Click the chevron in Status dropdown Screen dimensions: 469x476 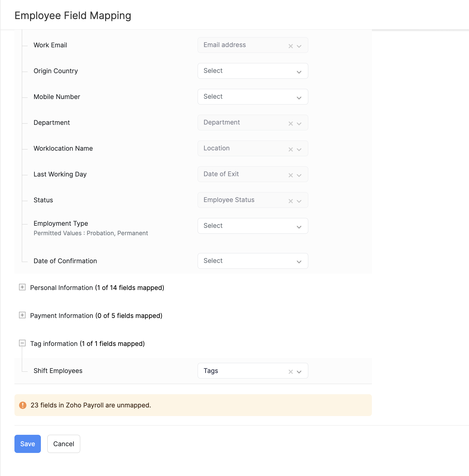[299, 201]
